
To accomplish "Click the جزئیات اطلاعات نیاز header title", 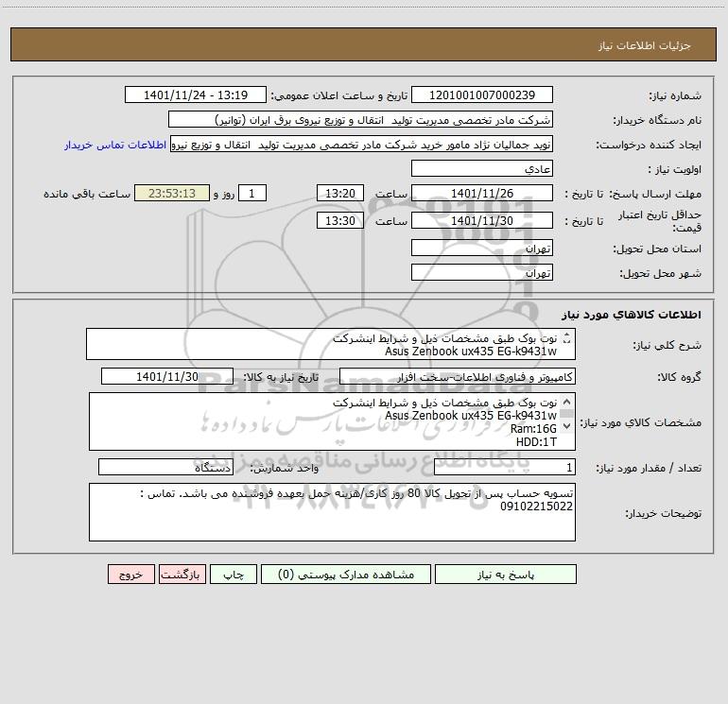I will point(644,45).
